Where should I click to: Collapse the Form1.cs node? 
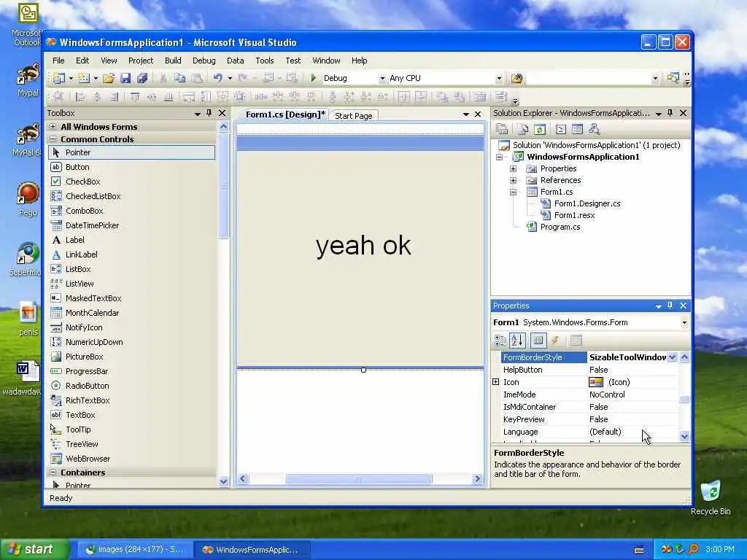pos(513,192)
